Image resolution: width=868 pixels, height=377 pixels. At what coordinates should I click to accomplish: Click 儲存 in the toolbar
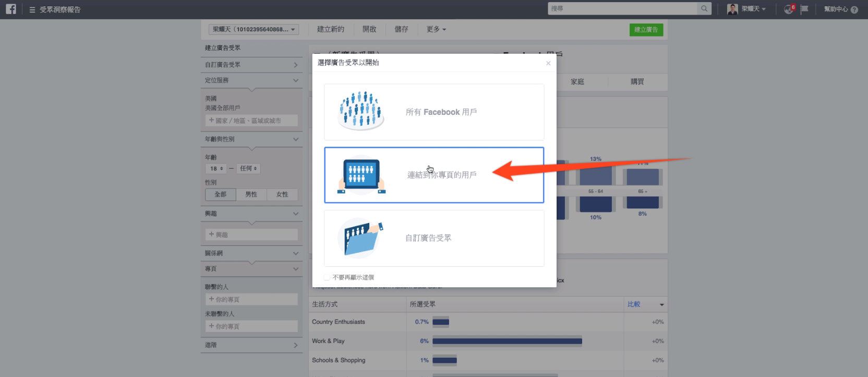[x=402, y=29]
